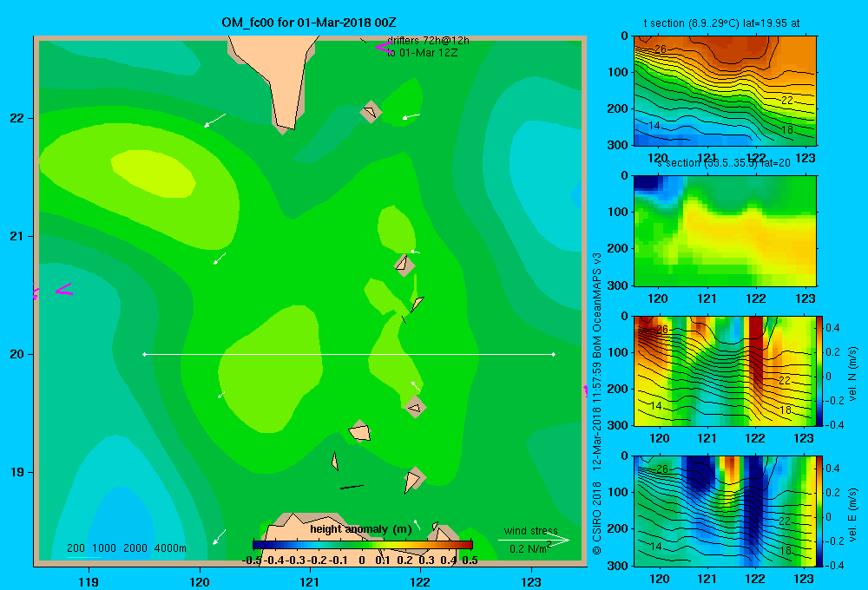
Task: Click the 'vel. N (m/s)' axis label
Action: click(x=852, y=374)
